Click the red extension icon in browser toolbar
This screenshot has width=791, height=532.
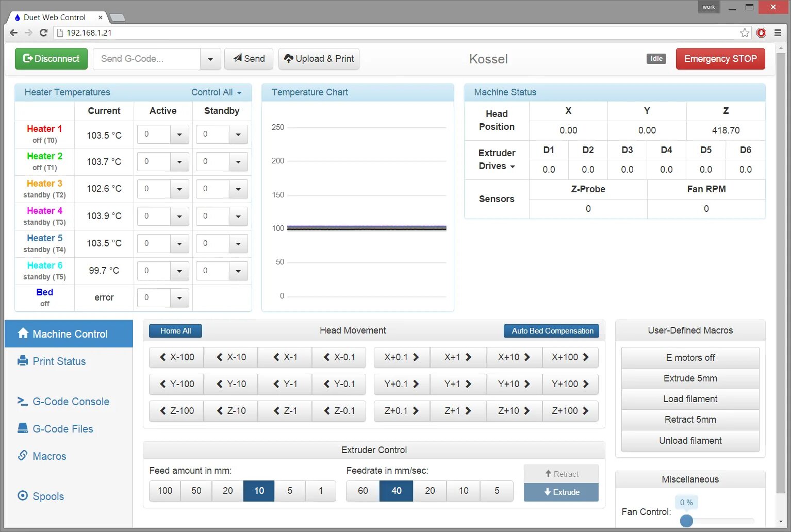(761, 32)
